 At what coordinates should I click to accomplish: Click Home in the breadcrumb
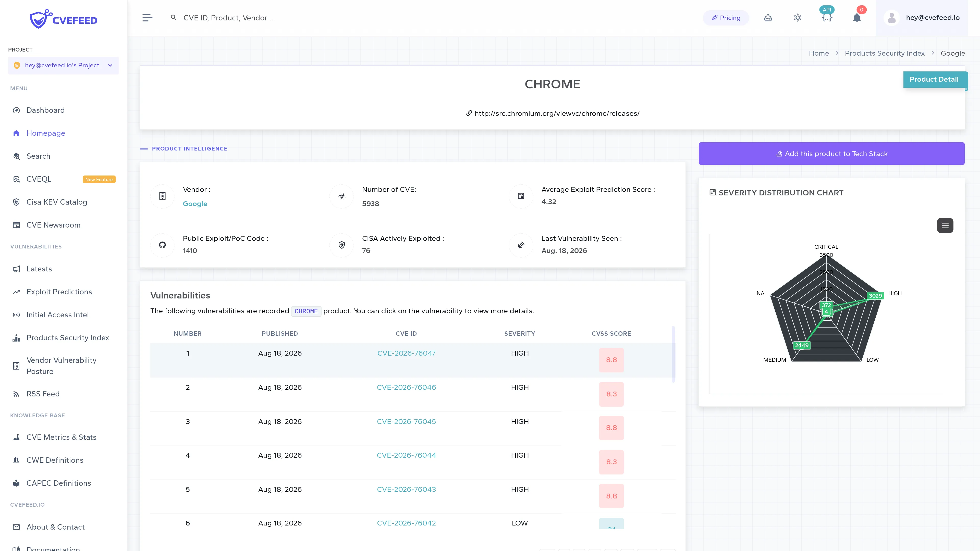tap(819, 53)
